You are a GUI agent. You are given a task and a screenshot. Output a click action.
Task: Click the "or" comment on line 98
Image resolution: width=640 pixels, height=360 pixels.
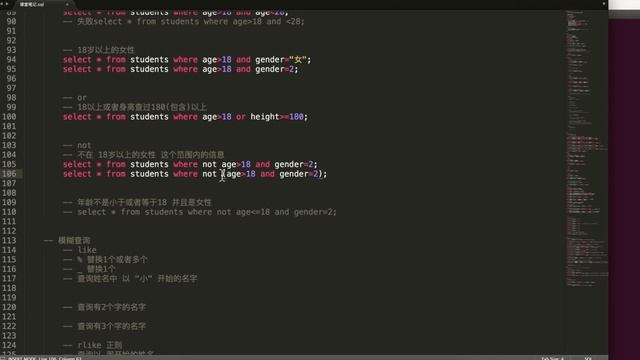pyautogui.click(x=82, y=98)
